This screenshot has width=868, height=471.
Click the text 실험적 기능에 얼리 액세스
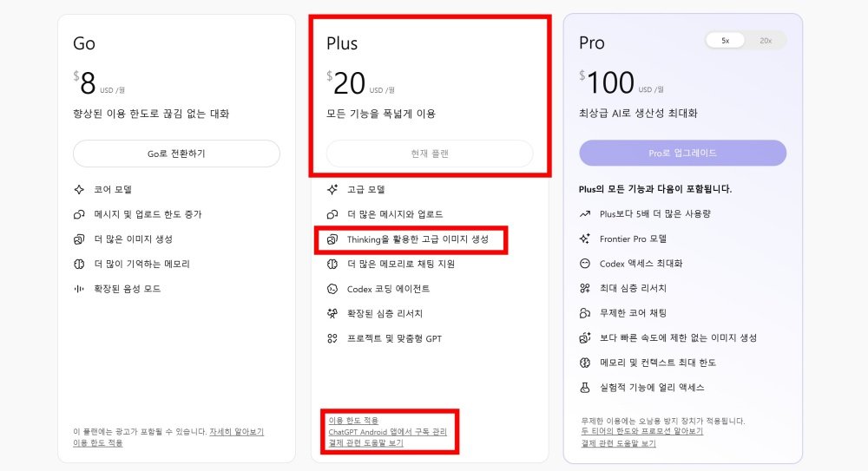(x=652, y=388)
